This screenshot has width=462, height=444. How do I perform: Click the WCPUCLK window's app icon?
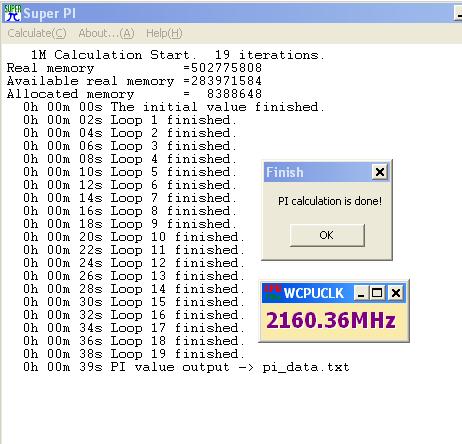pyautogui.click(x=272, y=293)
